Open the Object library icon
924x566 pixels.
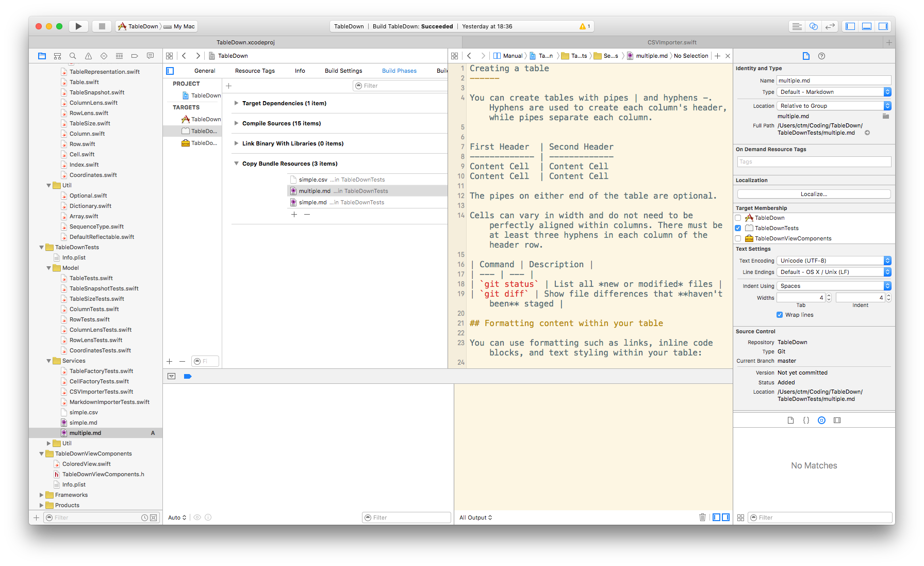(822, 421)
